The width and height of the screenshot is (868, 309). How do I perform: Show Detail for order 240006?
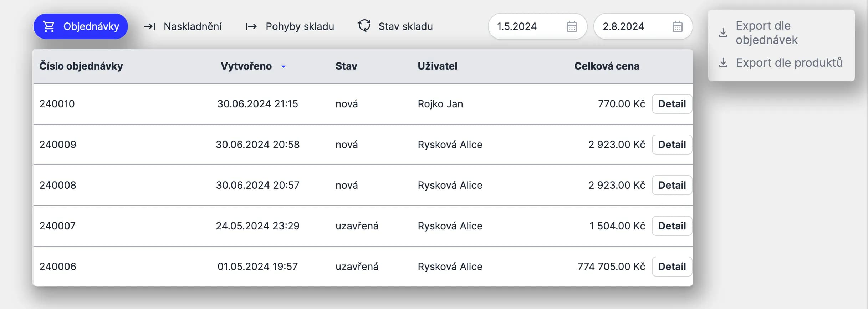(x=672, y=267)
